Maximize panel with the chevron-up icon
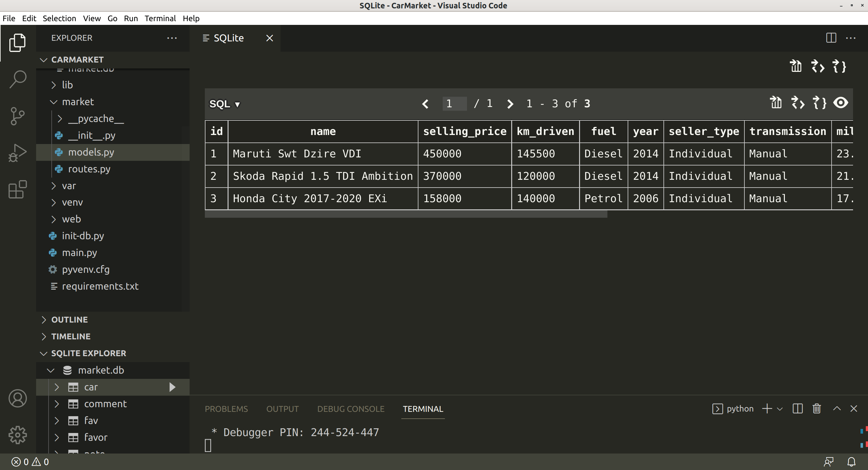This screenshot has height=470, width=868. pyautogui.click(x=837, y=409)
